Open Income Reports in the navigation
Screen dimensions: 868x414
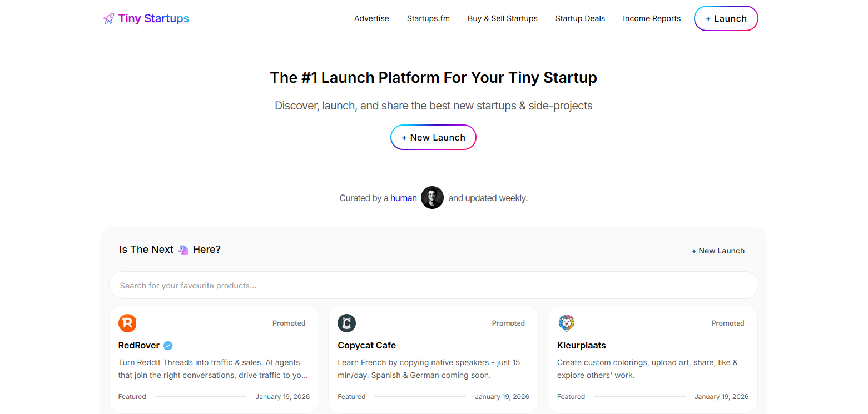coord(652,18)
